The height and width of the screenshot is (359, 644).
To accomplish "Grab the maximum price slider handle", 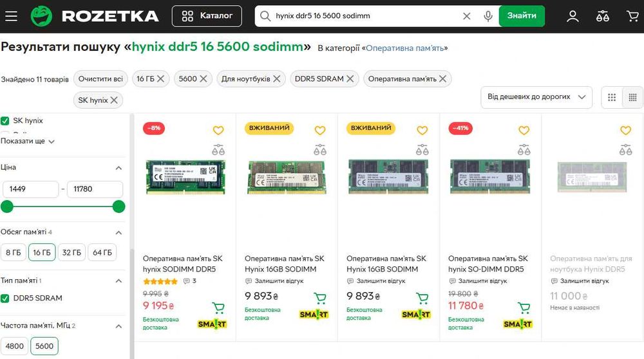I will pos(118,207).
